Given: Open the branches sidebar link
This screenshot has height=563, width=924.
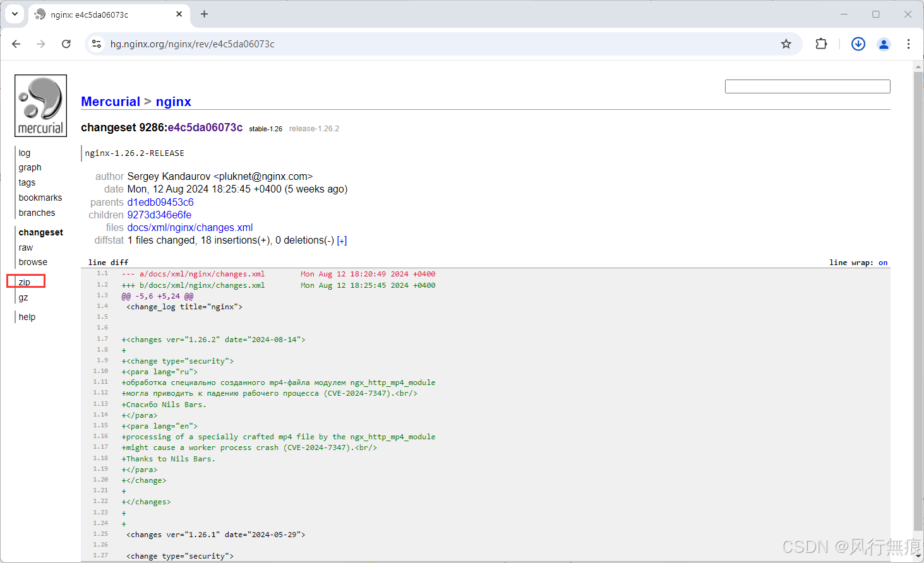Looking at the screenshot, I should pyautogui.click(x=37, y=213).
